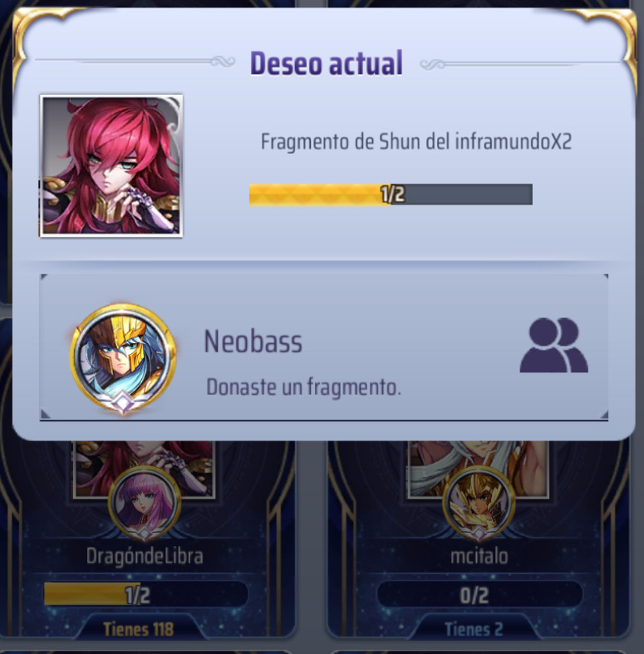Tap the white-haired card image above mcitalo
Viewport: 644px width, 654px height.
pos(479,468)
